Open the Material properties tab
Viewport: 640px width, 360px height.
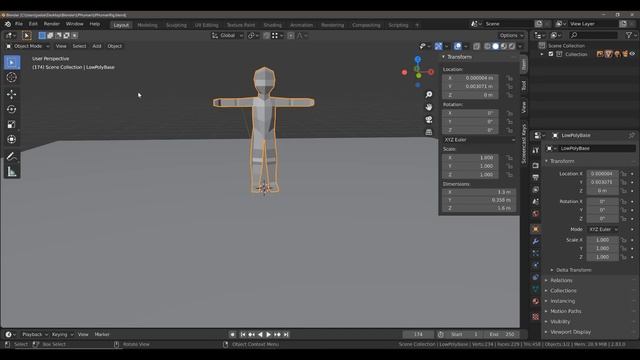(536, 301)
